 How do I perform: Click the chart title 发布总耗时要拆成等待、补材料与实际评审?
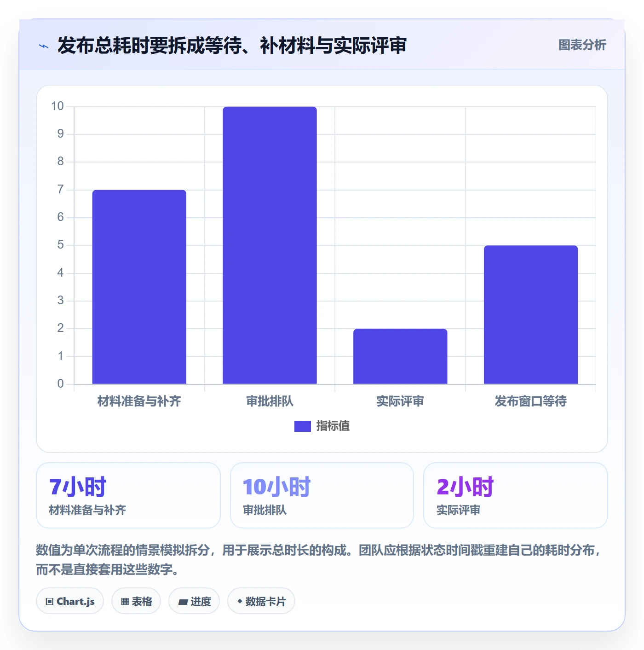tap(232, 46)
